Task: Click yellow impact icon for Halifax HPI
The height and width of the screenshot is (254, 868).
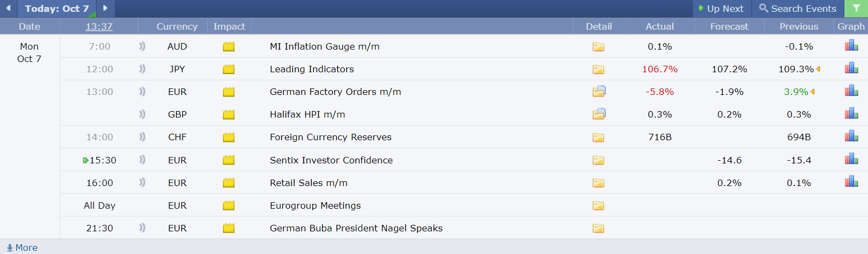Action: click(229, 115)
